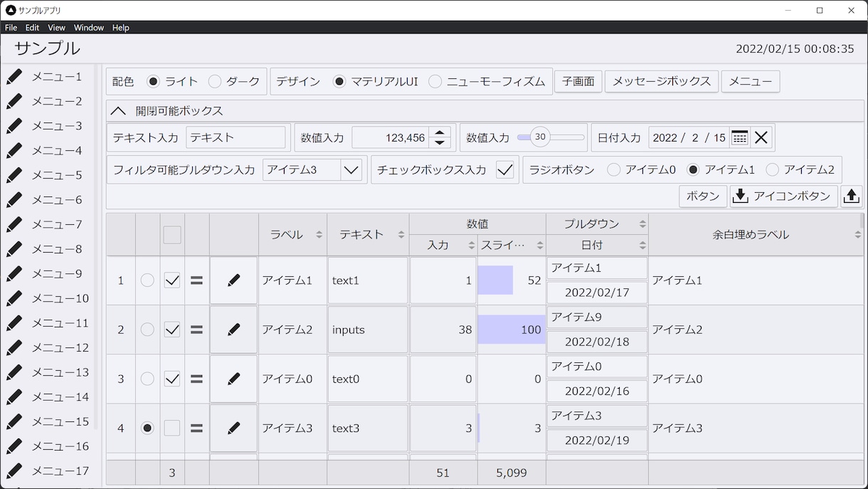The image size is (868, 489).
Task: Click the メッセージボックス button
Action: pos(662,81)
